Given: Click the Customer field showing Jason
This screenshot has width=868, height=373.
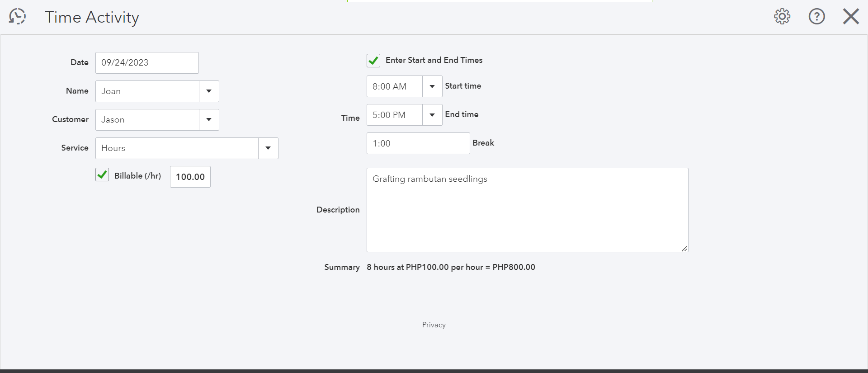Looking at the screenshot, I should [x=147, y=120].
